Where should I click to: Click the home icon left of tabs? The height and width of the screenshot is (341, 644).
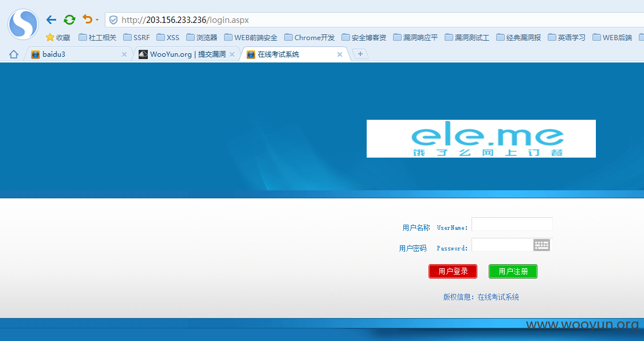(x=14, y=54)
